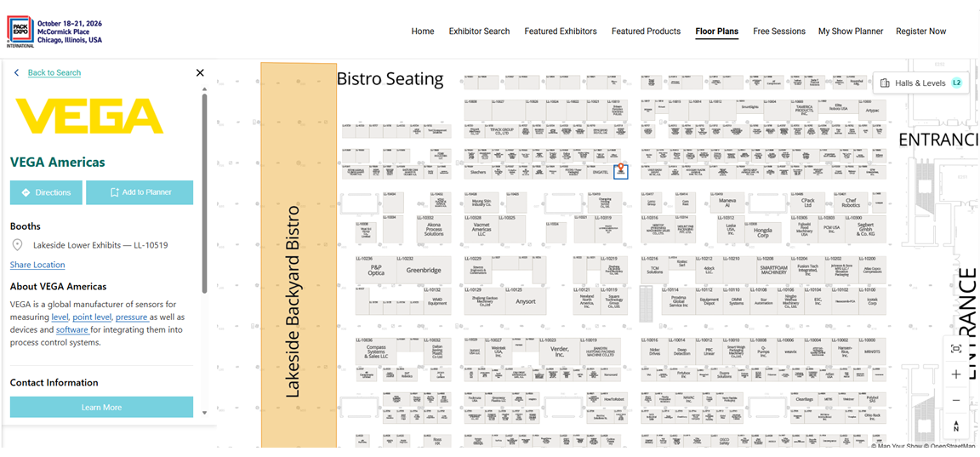Screen dimensions: 980x457
Task: Click the scroll-down arrow of the side panel
Action: tap(204, 414)
